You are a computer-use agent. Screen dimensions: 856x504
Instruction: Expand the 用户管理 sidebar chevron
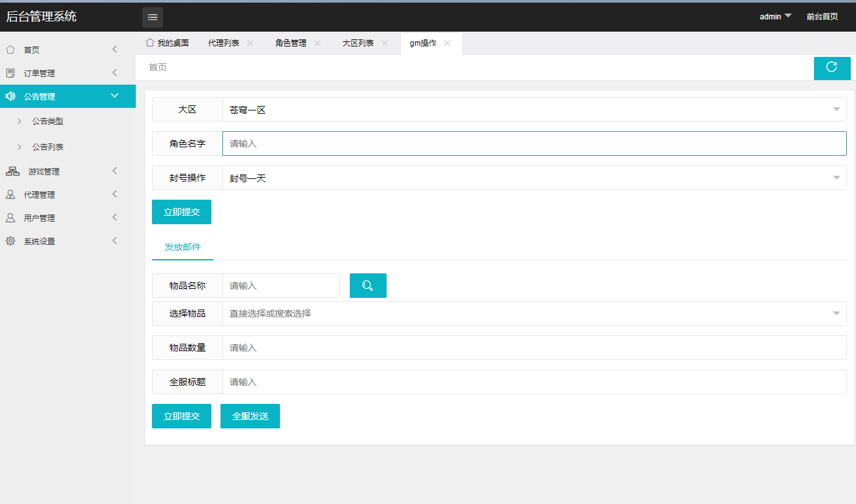pos(114,218)
